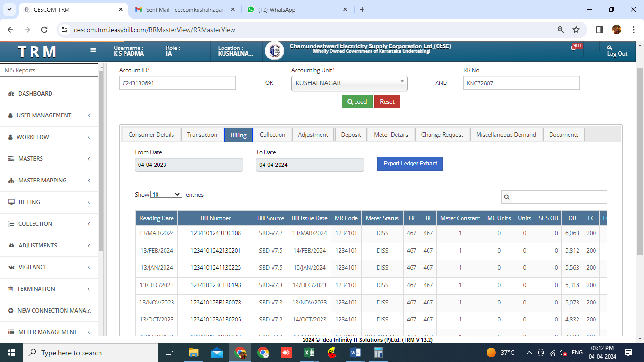This screenshot has height=362, width=644.
Task: Expand the USER MANAGEMENT sidebar menu
Action: coord(49,115)
